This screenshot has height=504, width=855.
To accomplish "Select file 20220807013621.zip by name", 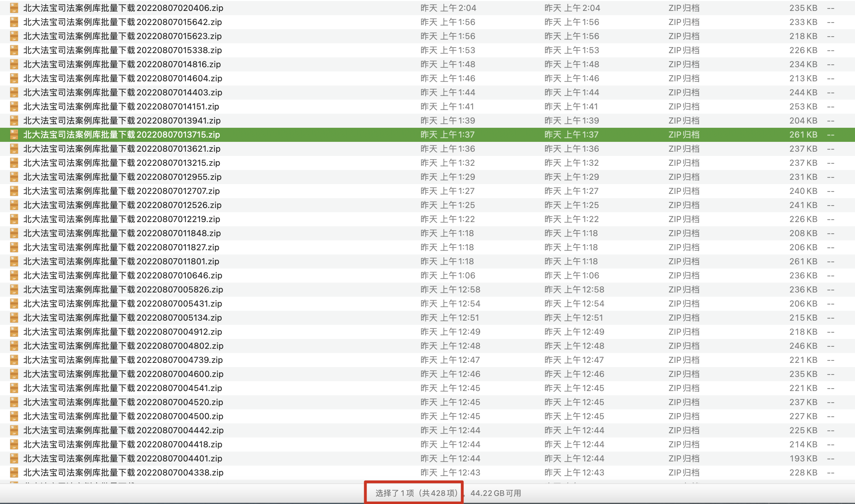I will tap(122, 149).
